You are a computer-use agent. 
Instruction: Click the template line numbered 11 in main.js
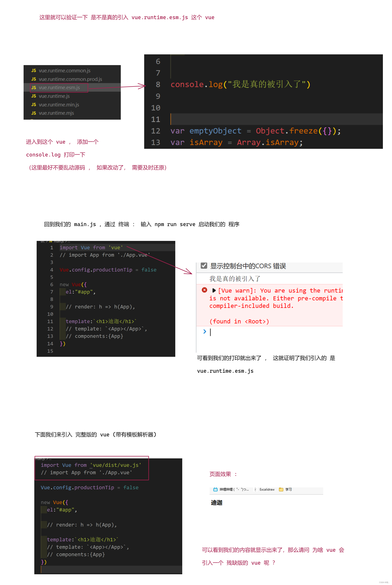pyautogui.click(x=101, y=322)
